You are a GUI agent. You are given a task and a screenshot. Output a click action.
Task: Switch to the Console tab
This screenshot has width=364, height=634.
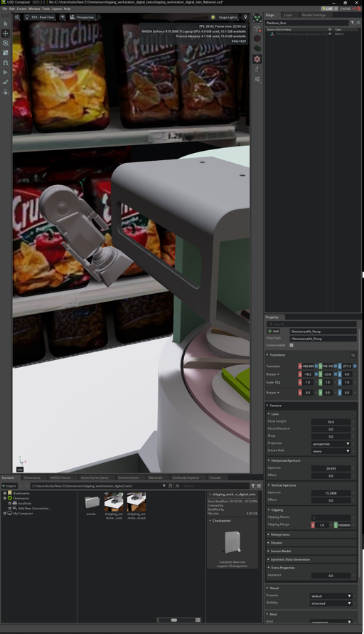click(215, 477)
